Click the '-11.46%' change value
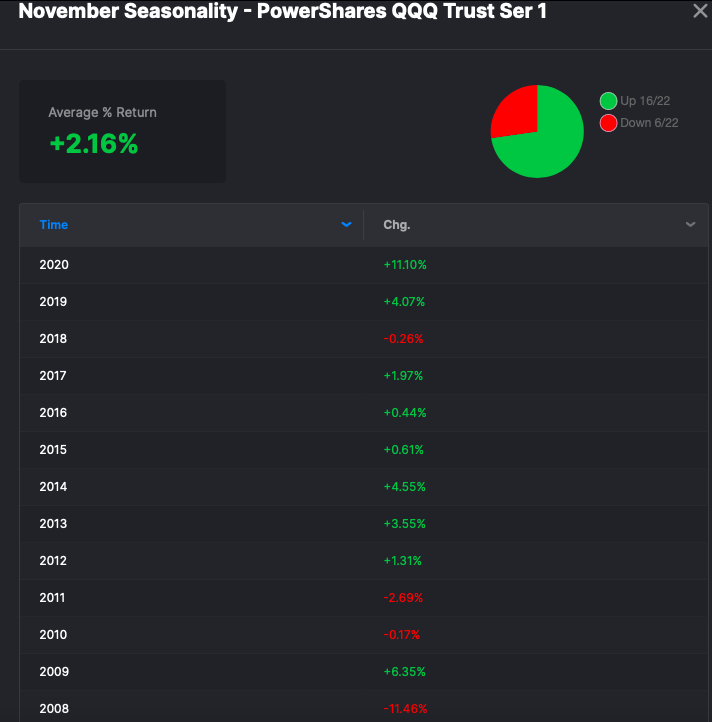Screen dimensions: 712x722 [x=405, y=709]
